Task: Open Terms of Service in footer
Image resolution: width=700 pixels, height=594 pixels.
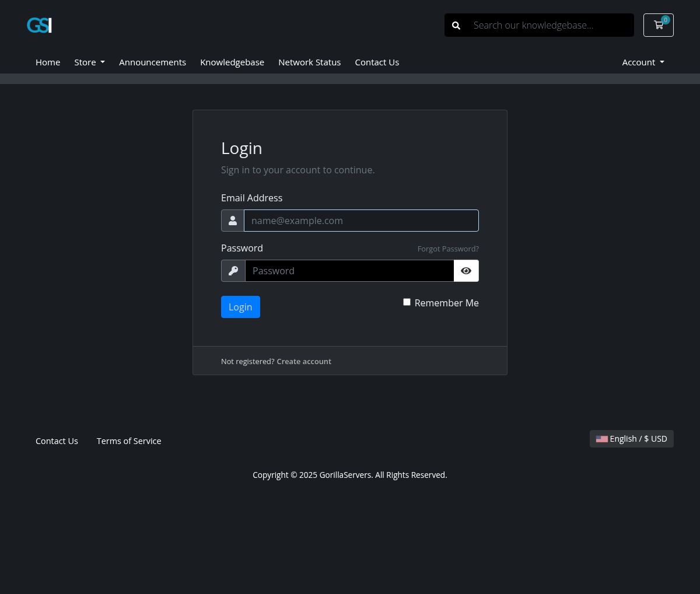Action: tap(129, 441)
